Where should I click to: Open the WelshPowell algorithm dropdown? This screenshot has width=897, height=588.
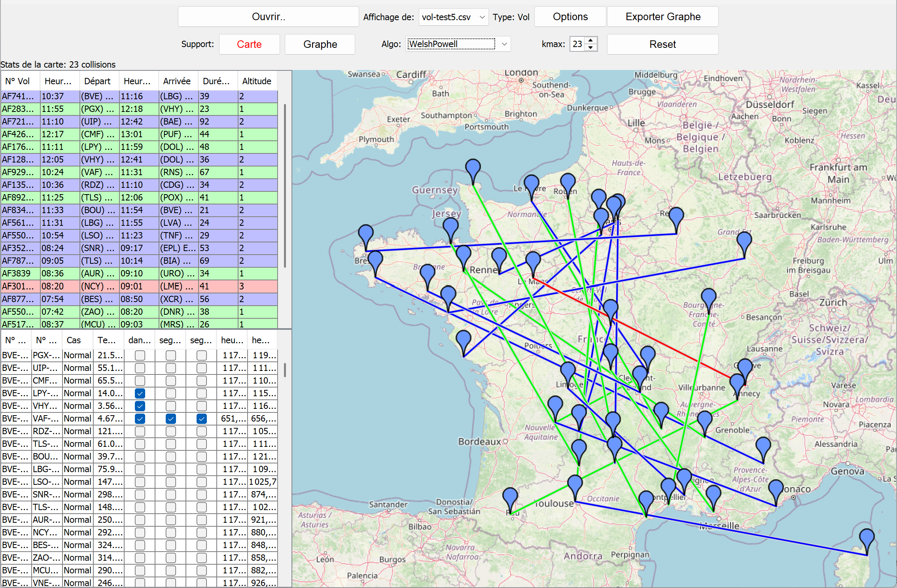click(504, 44)
